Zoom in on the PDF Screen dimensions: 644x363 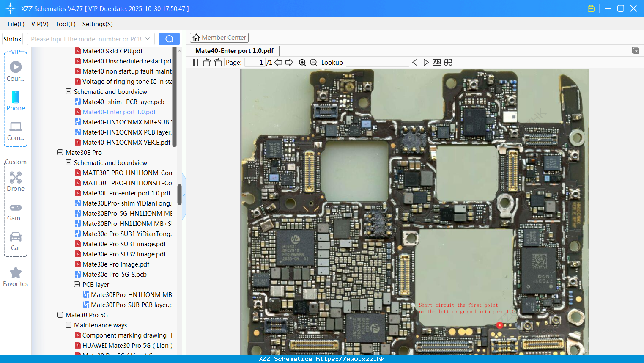tap(302, 62)
